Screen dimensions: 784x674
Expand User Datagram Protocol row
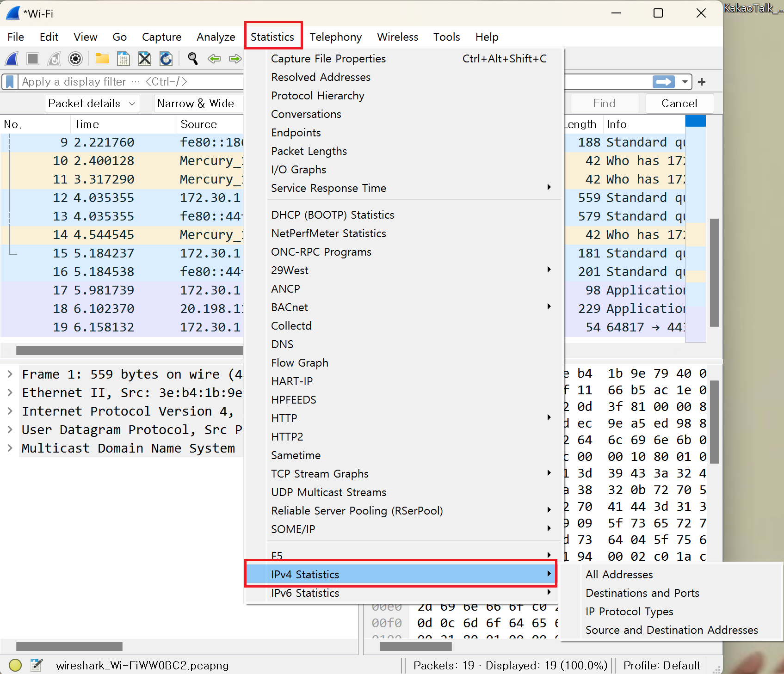click(10, 429)
